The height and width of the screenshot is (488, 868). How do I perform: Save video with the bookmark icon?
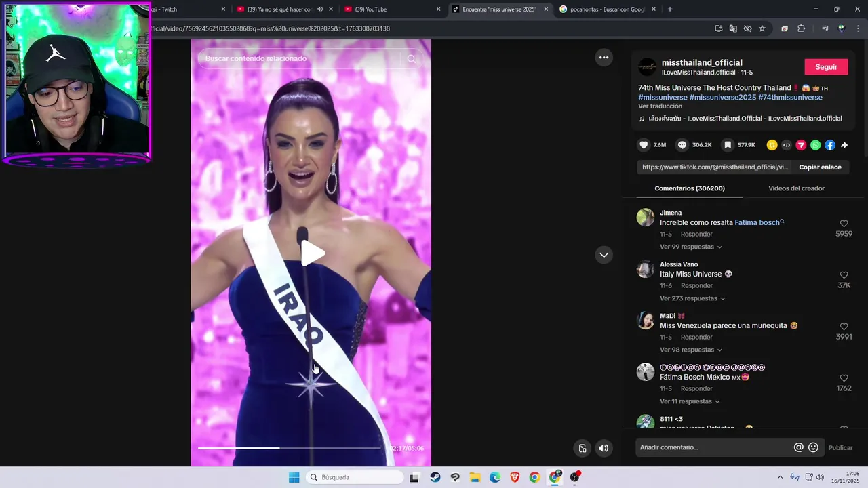click(x=728, y=145)
